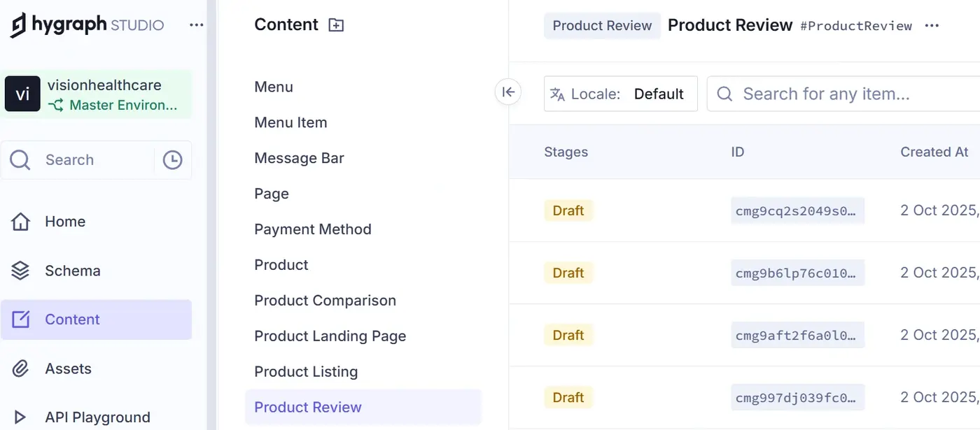Select the Product Review model
Viewport: 980px width, 430px height.
(x=363, y=408)
